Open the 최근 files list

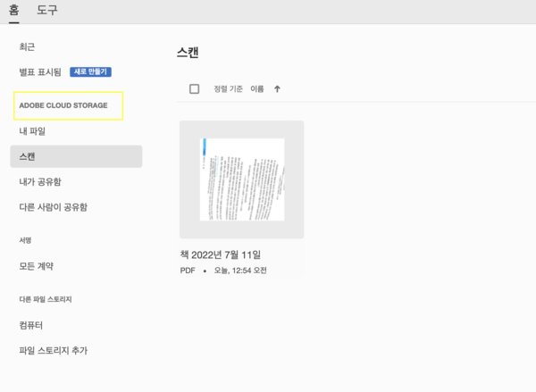pyautogui.click(x=27, y=46)
